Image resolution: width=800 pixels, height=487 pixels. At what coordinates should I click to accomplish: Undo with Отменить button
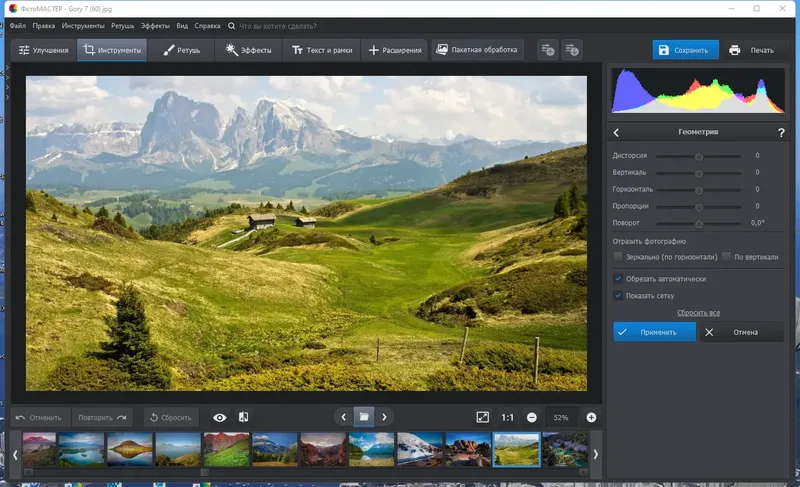39,417
